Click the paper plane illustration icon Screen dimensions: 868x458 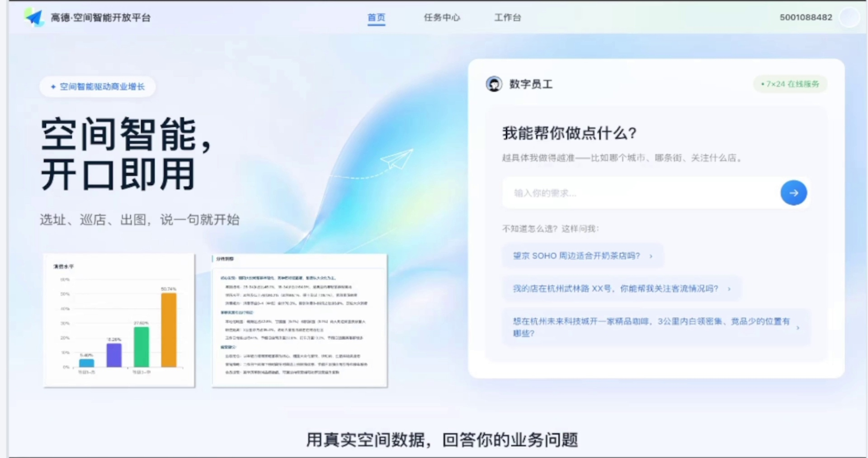click(396, 159)
